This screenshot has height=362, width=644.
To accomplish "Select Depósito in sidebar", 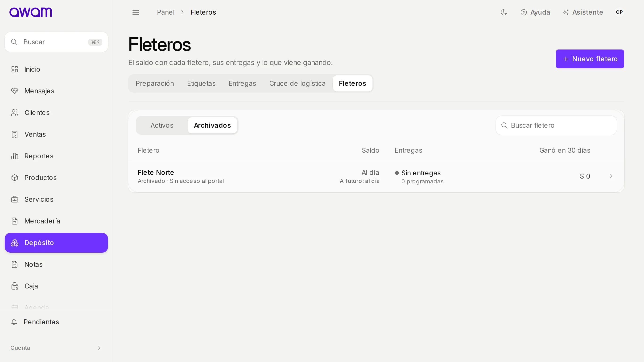I will click(x=56, y=243).
